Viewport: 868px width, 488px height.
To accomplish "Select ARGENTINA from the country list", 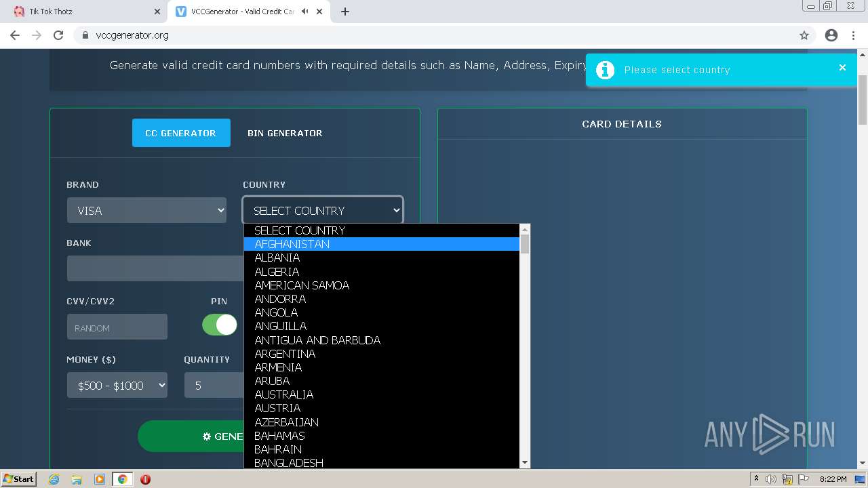I will tap(382, 354).
